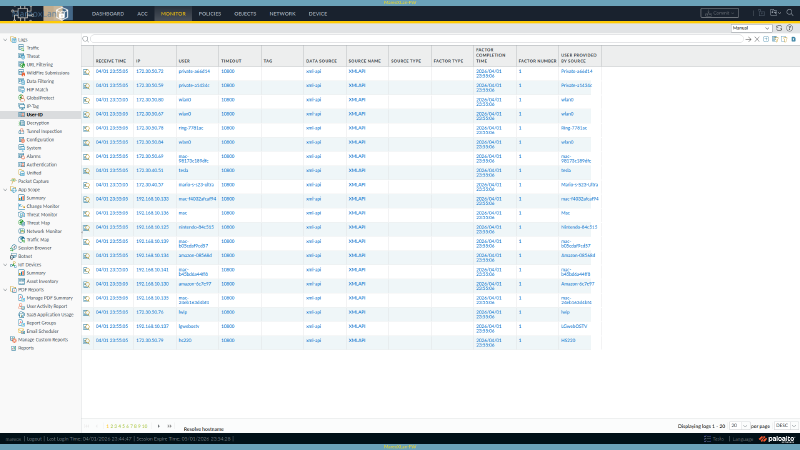Open log detail icon for private-a66d14 row
This screenshot has height=450, width=800.
point(86,72)
